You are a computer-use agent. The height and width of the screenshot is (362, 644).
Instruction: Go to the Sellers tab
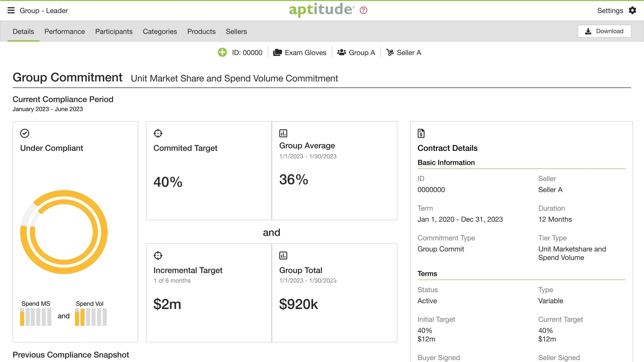pyautogui.click(x=236, y=31)
